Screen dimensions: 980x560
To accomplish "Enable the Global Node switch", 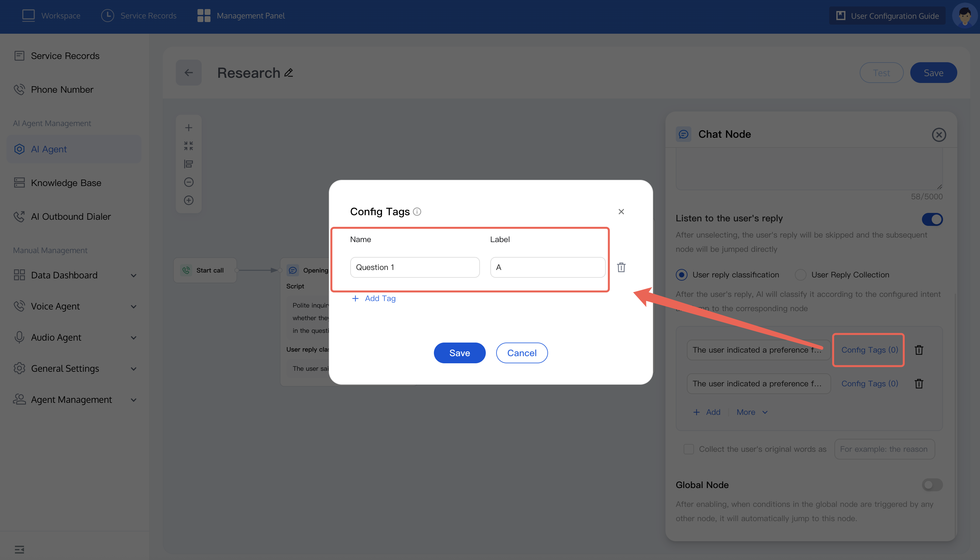I will point(932,484).
